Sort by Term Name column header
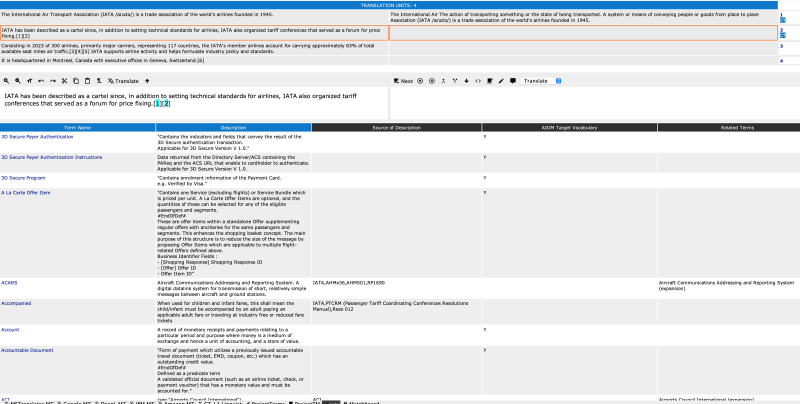 pos(78,128)
